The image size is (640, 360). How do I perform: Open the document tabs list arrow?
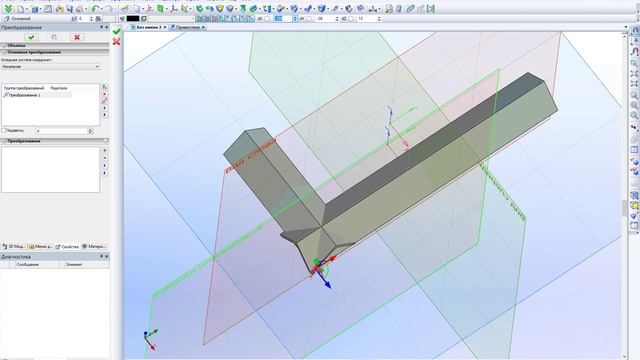click(626, 27)
